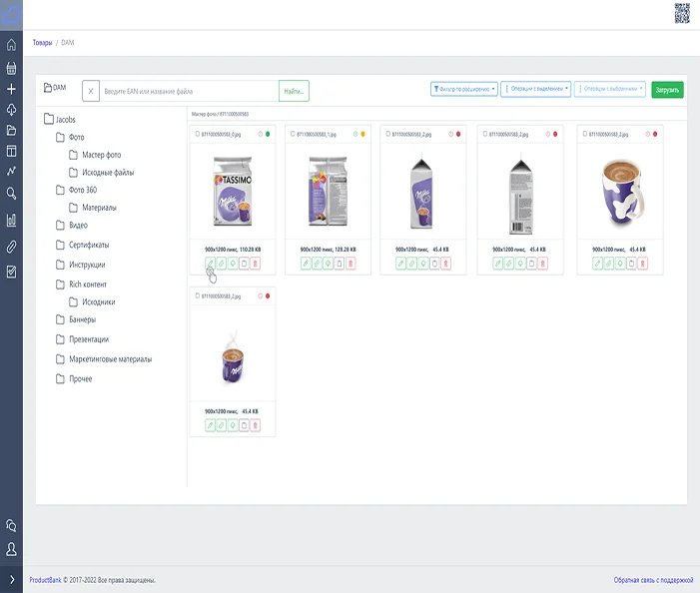Open 'Обратная связь с поддержкой' link
This screenshot has height=593, width=700.
tap(653, 580)
